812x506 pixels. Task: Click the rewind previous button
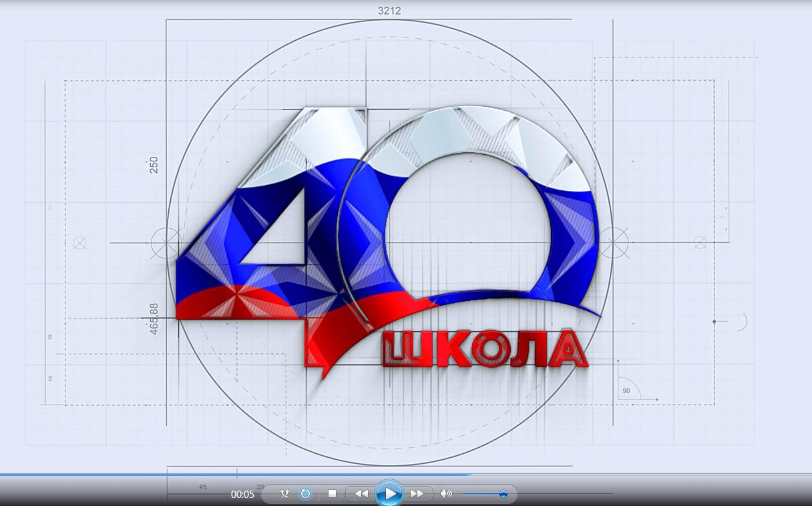(x=361, y=494)
